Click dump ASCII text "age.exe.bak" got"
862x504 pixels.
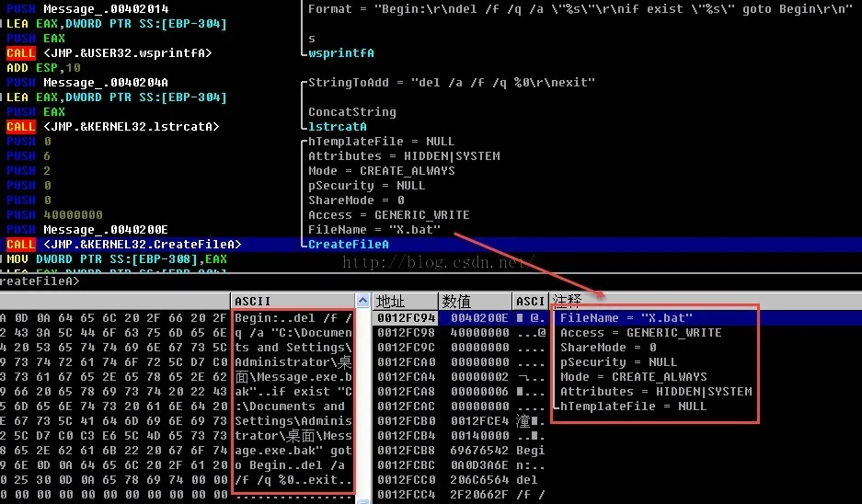click(x=293, y=451)
